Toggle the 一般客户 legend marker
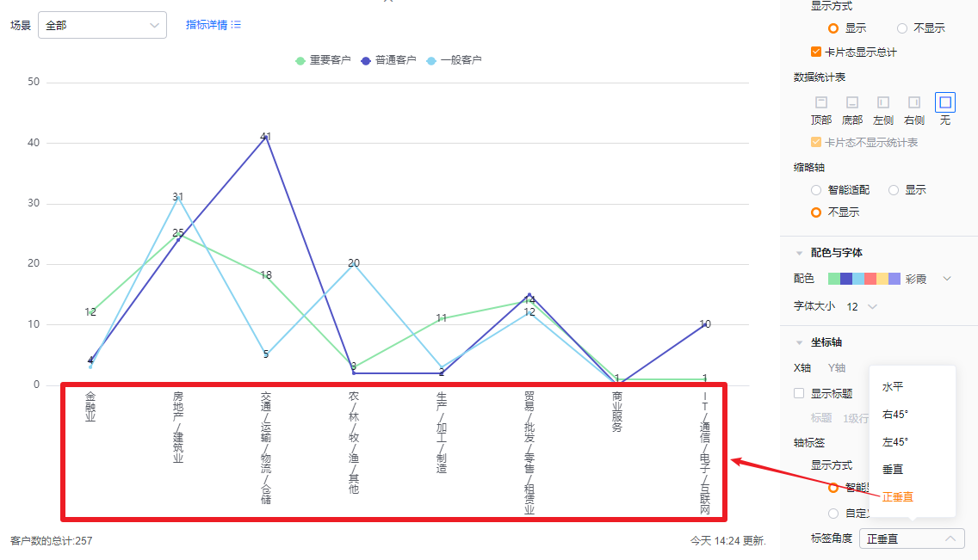This screenshot has height=560, width=978. (431, 60)
